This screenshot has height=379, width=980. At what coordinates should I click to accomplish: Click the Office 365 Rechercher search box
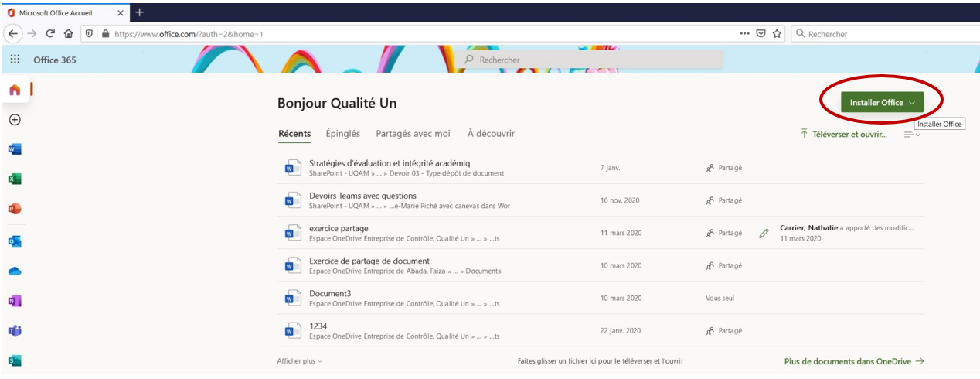(x=592, y=60)
